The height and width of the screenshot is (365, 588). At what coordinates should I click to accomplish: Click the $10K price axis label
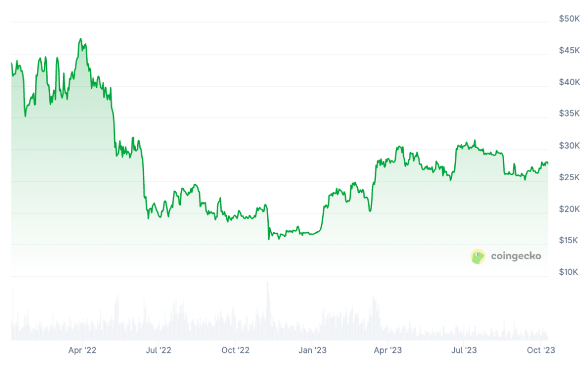(569, 271)
